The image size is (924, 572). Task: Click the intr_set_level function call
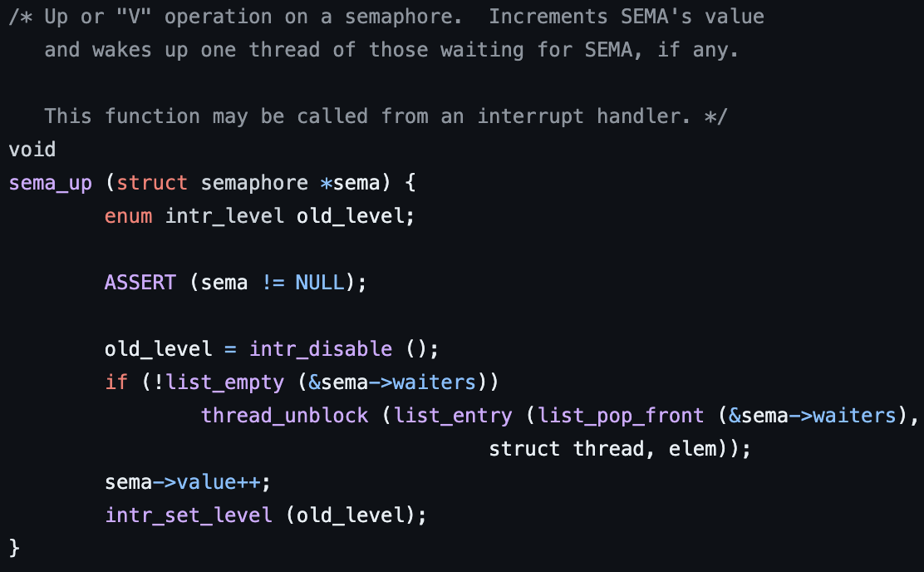[189, 515]
